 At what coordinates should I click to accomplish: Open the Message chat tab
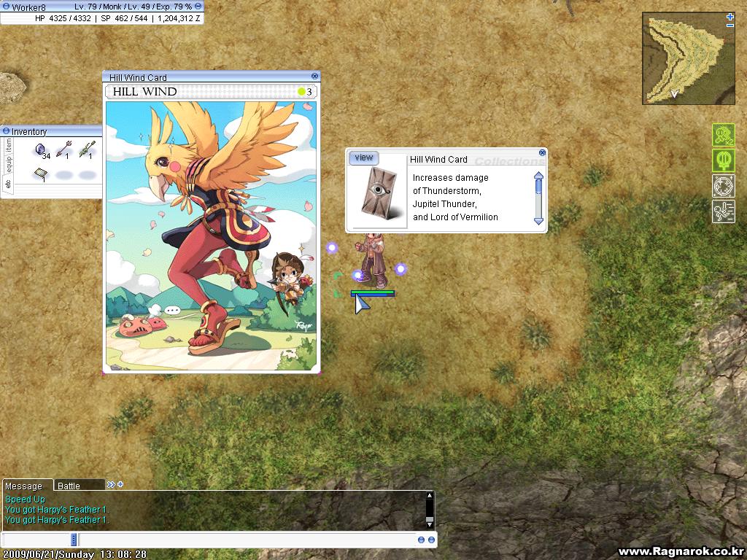[27, 486]
